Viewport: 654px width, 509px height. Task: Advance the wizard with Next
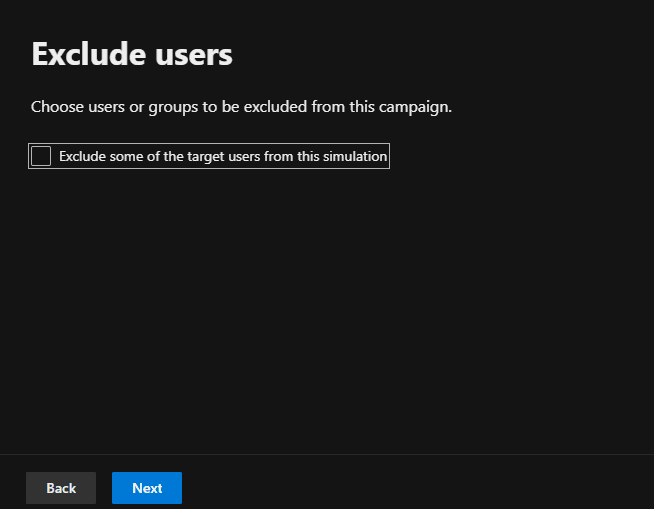tap(147, 488)
